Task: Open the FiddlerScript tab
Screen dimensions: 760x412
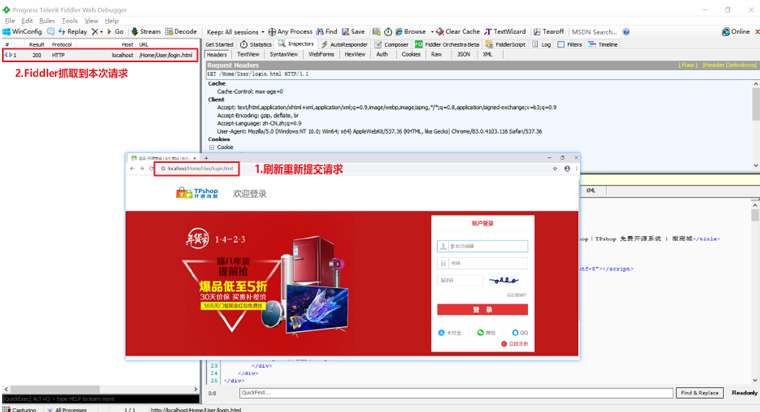Action: tap(506, 45)
